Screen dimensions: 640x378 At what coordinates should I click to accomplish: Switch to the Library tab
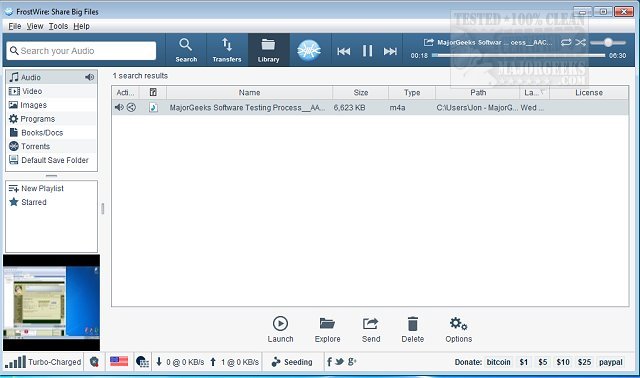click(x=268, y=50)
